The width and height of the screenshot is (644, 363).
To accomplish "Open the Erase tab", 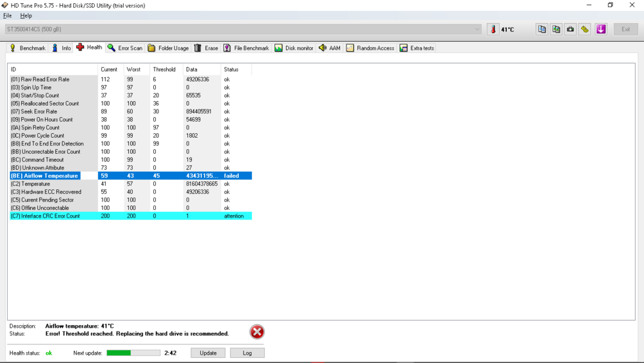I will pos(206,48).
